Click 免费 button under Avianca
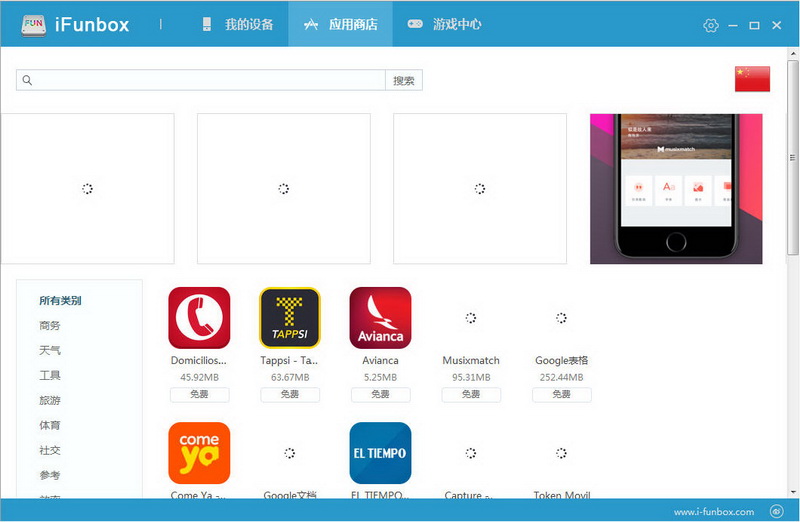 [x=380, y=394]
